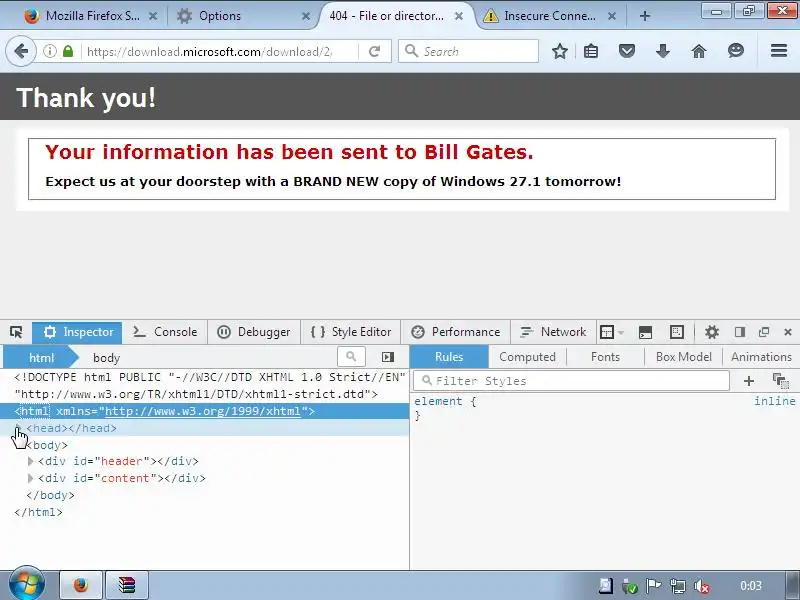This screenshot has height=600, width=800.
Task: Open the Windows Start menu
Action: point(26,584)
